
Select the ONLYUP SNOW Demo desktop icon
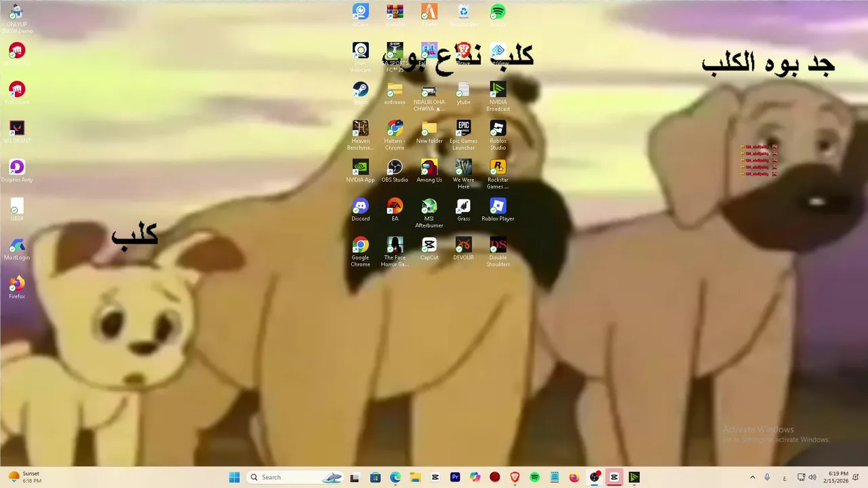[17, 18]
